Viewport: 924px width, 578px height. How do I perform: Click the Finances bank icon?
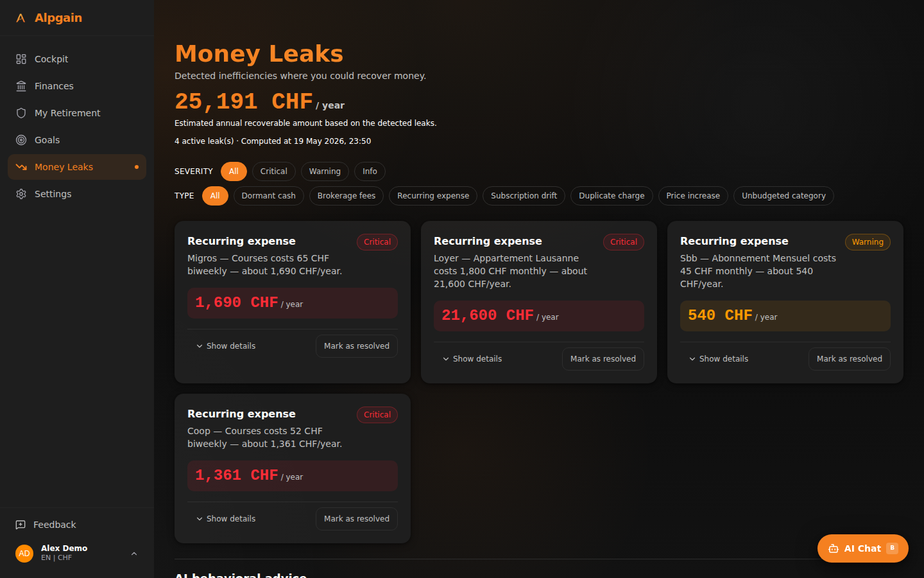pyautogui.click(x=21, y=86)
